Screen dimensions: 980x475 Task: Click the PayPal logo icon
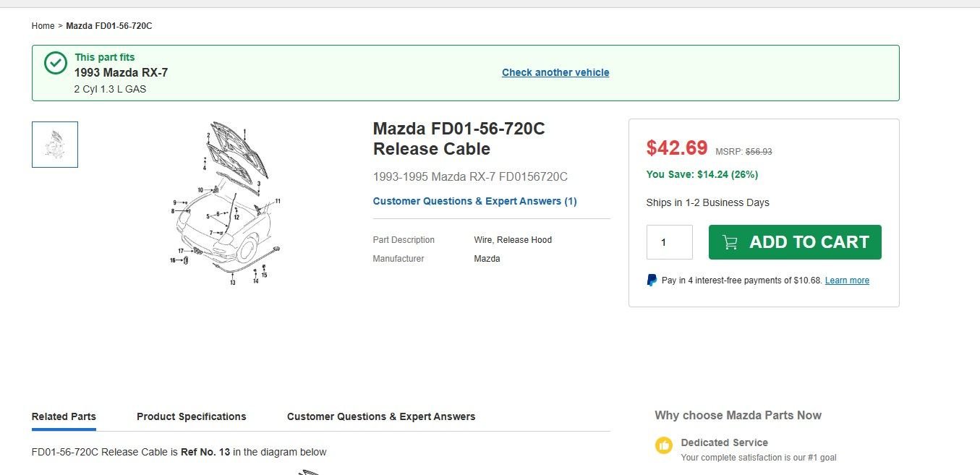click(652, 281)
